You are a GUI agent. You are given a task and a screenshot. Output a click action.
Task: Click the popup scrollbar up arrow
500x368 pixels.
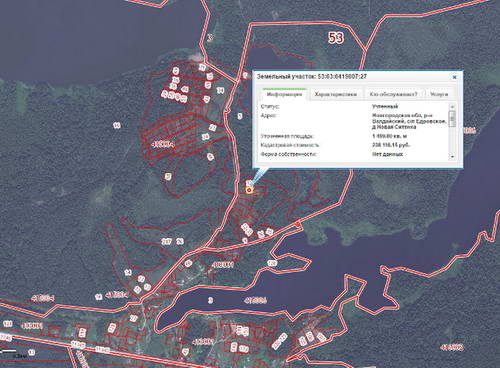[452, 107]
